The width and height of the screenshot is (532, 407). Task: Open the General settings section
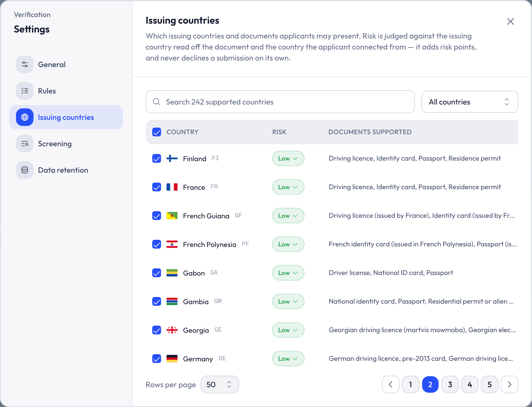(66, 64)
